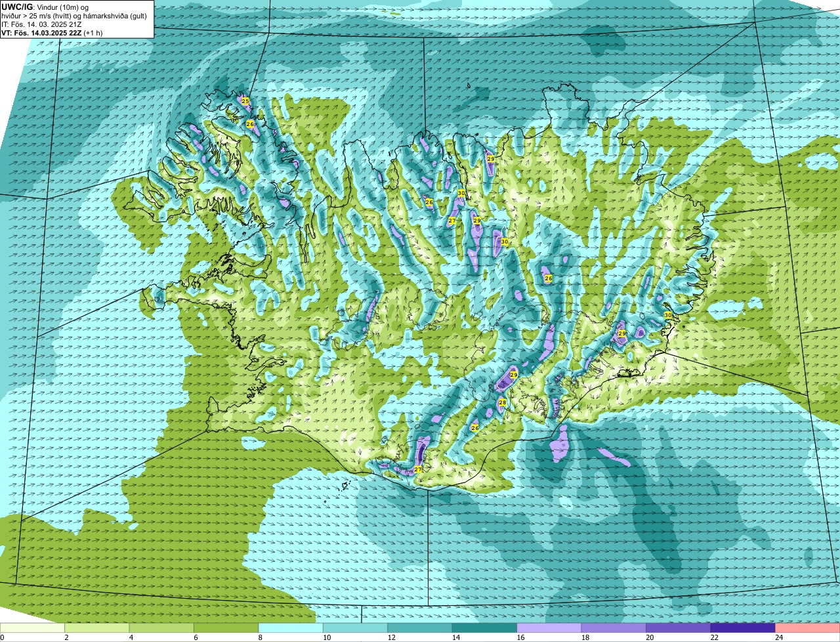Select the 6–8 m/s green legend swatch
This screenshot has width=840, height=642.
pos(226,628)
